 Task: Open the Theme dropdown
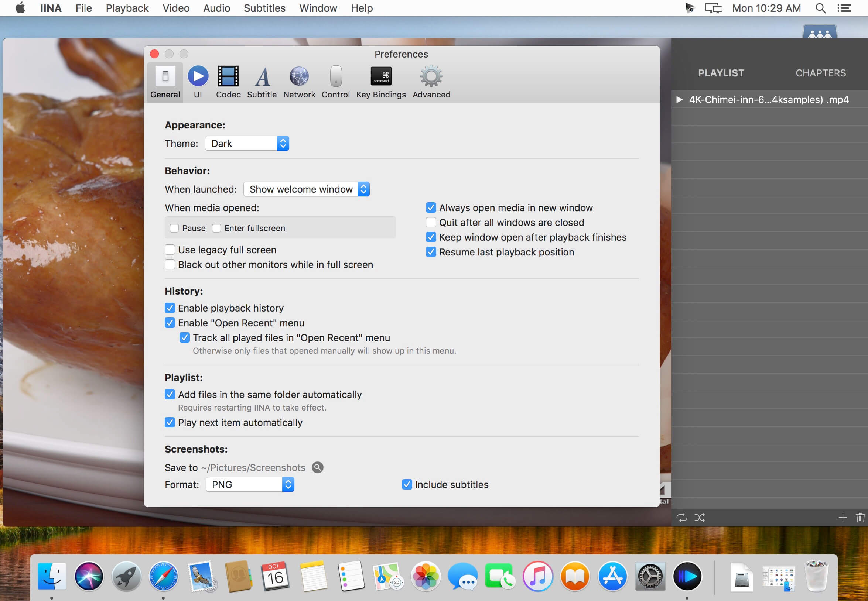click(247, 144)
